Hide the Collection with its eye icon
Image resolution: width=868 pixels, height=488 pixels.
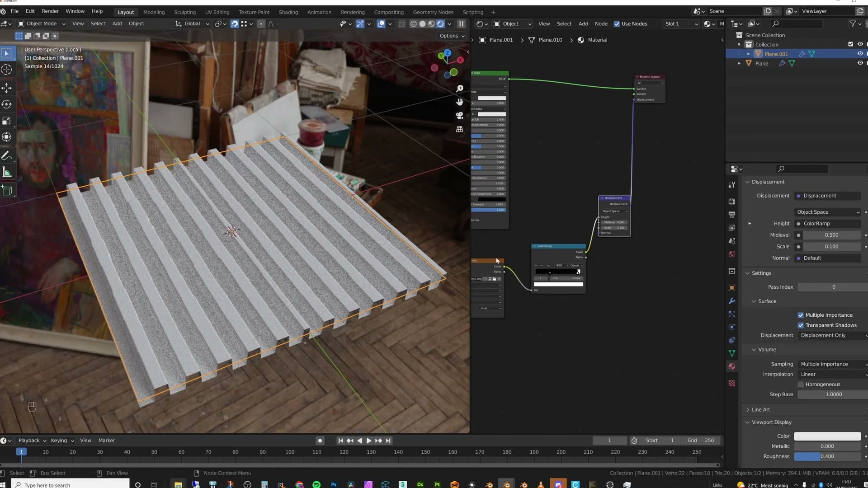(860, 44)
